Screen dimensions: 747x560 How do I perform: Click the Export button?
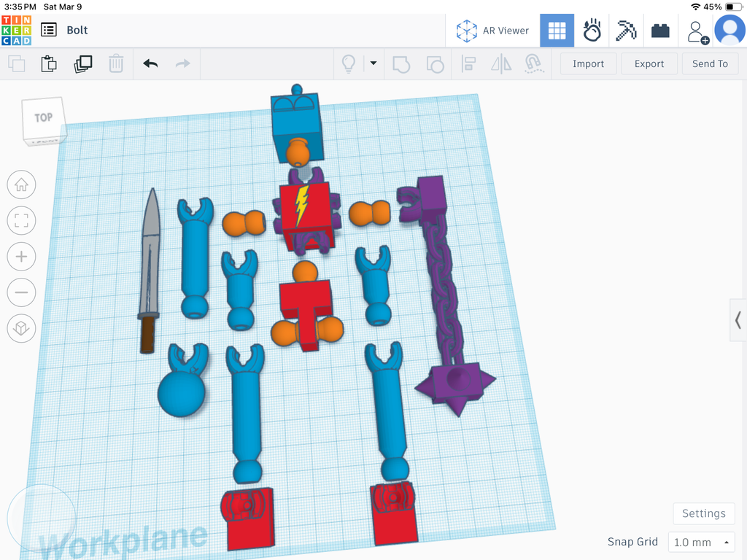pos(649,64)
